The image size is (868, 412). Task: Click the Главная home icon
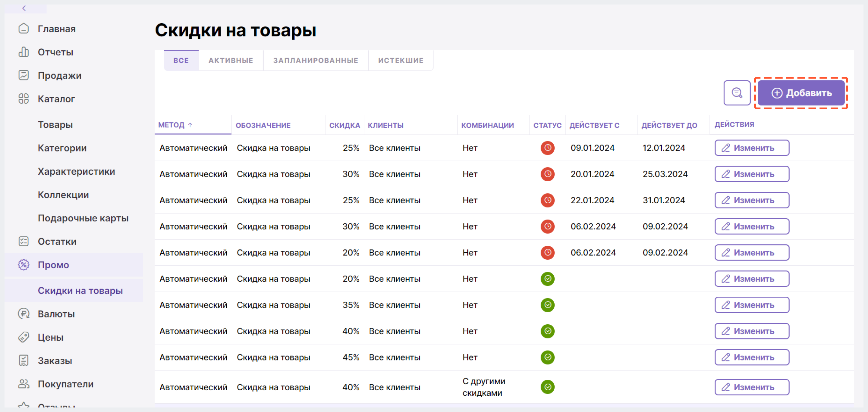[x=24, y=29]
